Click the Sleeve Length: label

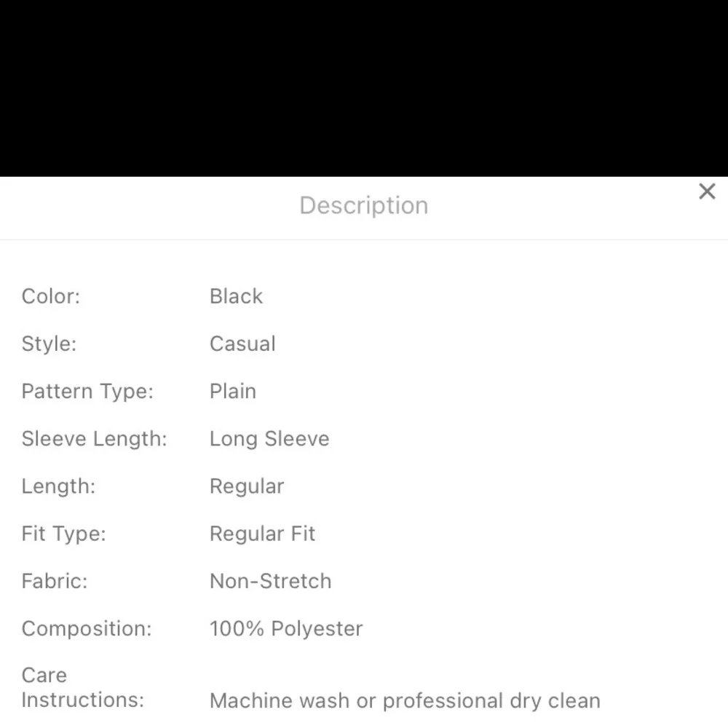tap(94, 439)
